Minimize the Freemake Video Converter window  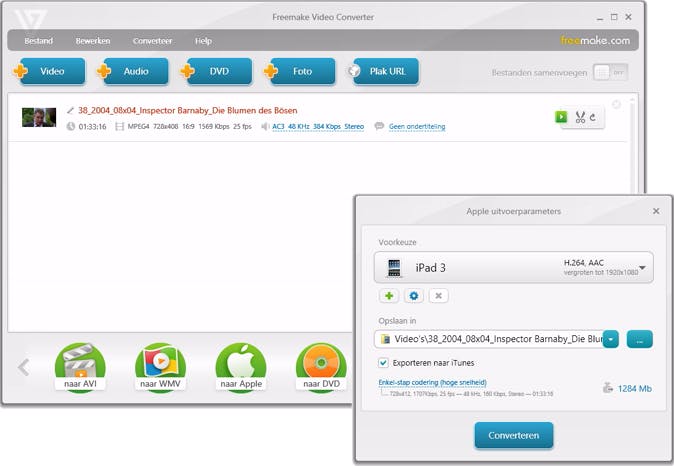point(600,18)
